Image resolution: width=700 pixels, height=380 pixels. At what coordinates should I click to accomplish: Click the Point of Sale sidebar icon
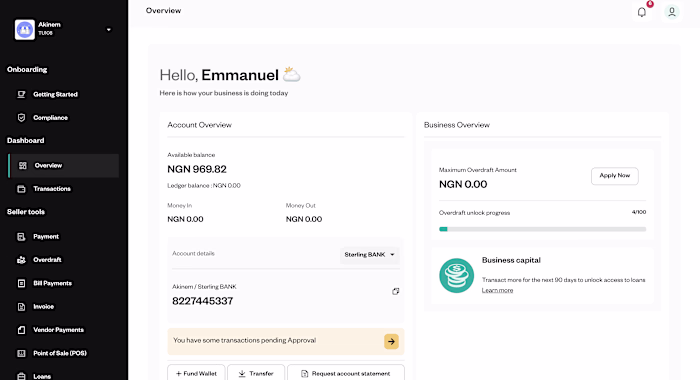[x=21, y=353]
